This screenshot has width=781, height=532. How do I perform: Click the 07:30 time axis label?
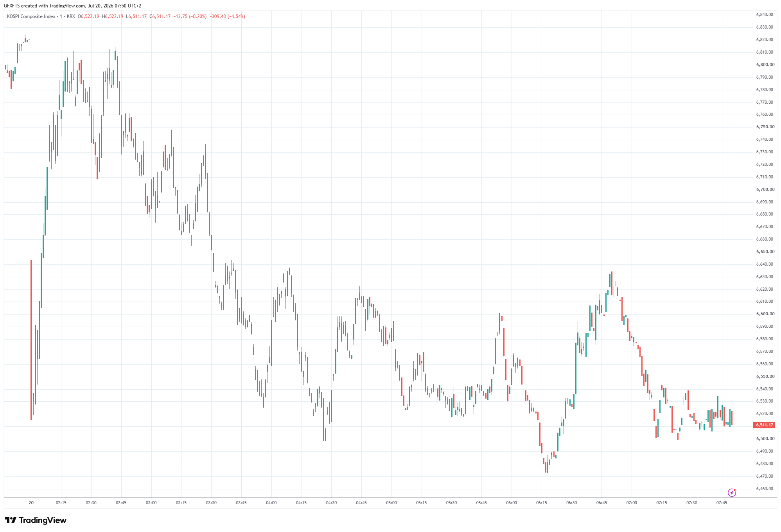click(692, 503)
